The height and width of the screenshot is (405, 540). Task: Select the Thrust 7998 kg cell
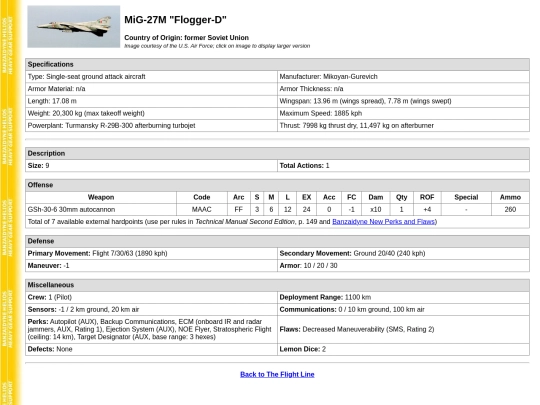[403, 125]
